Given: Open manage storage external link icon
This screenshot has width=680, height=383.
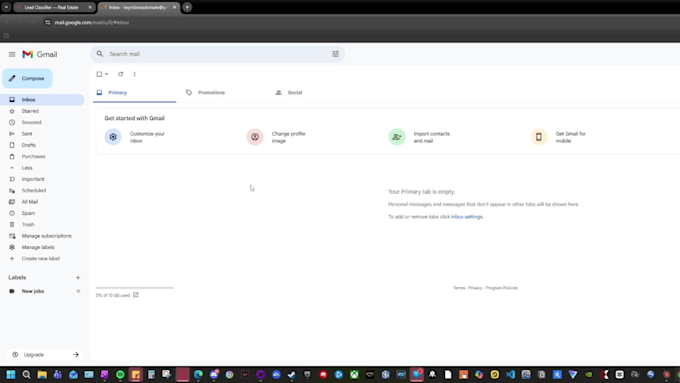Looking at the screenshot, I should [136, 295].
